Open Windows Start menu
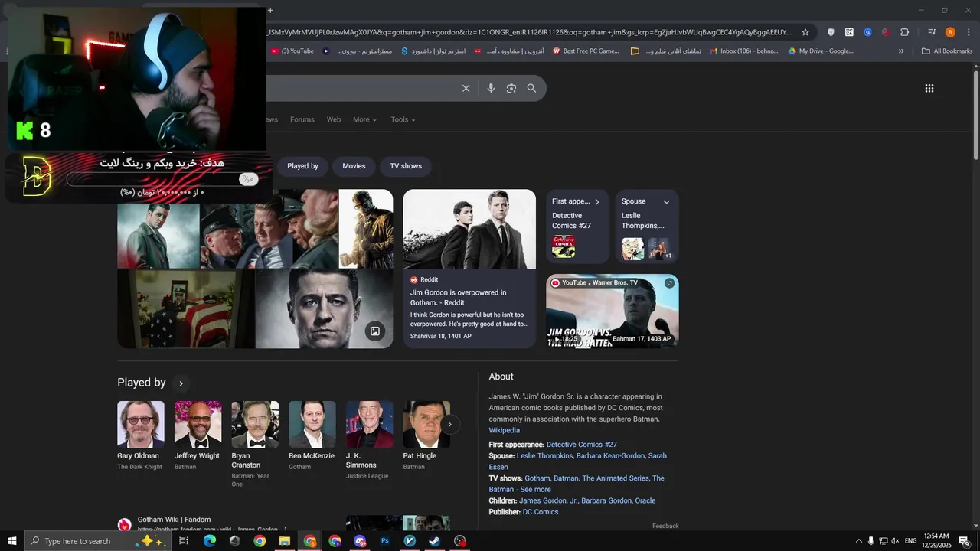The height and width of the screenshot is (551, 980). coord(11,541)
